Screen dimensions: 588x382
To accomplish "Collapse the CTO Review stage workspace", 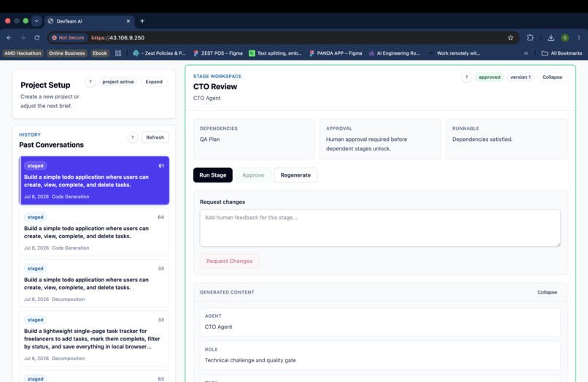I will tap(552, 77).
